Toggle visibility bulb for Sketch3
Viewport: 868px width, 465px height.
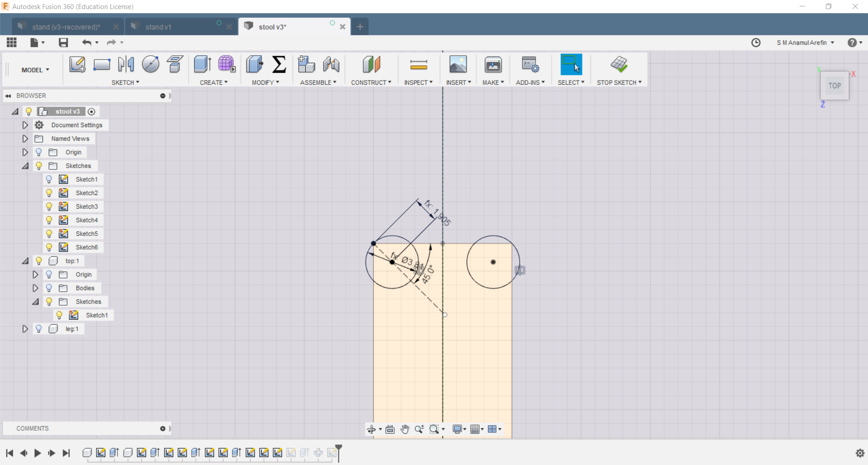(49, 206)
